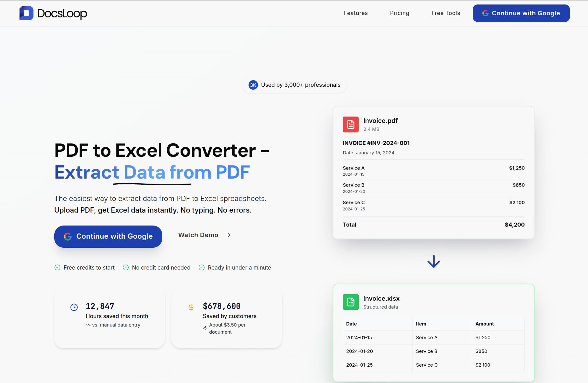Click the Ready in under a minute text
This screenshot has height=383, width=588.
point(239,268)
